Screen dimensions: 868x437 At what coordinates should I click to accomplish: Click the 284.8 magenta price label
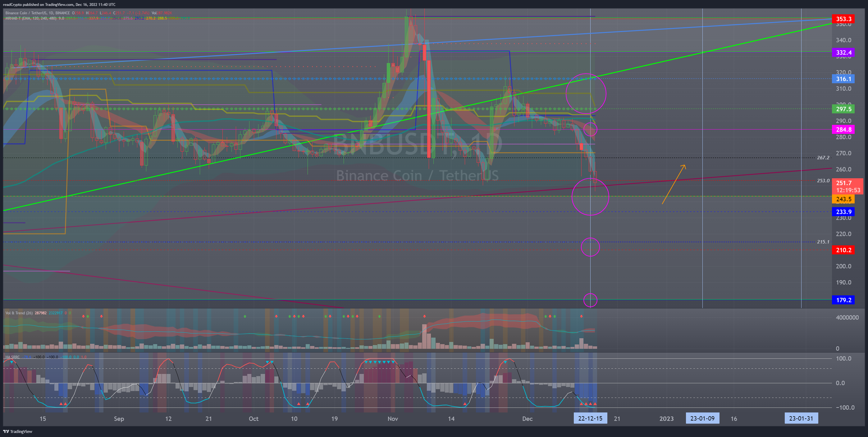(843, 130)
